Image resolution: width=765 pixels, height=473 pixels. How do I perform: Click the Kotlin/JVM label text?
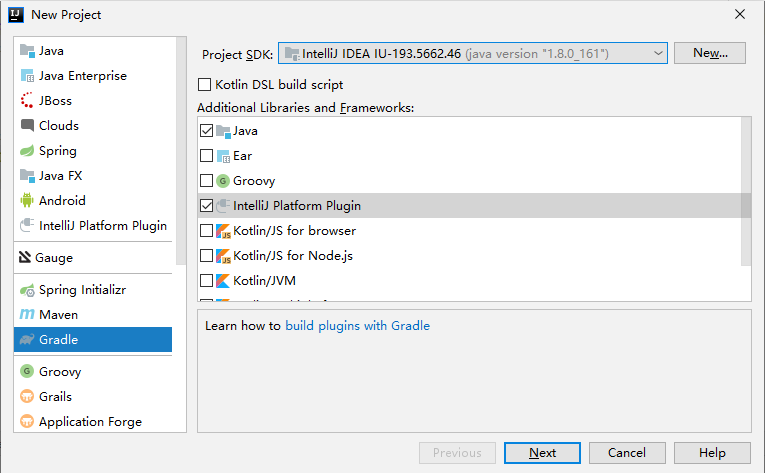point(264,281)
